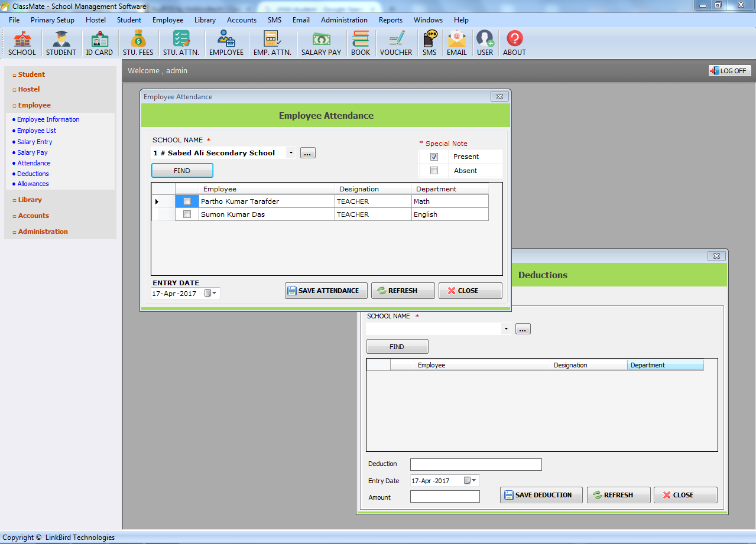Check attendance for Partho Kumar Tarafder
This screenshot has width=756, height=544.
point(187,201)
